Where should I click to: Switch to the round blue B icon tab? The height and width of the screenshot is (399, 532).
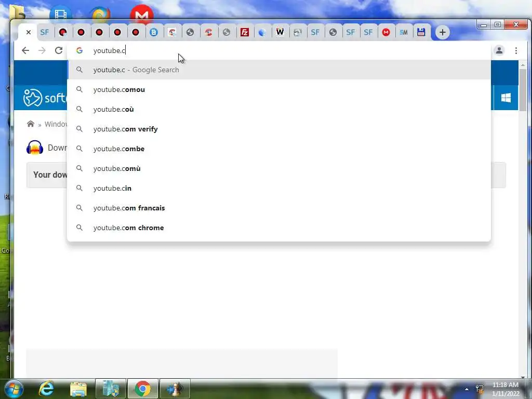pos(154,32)
